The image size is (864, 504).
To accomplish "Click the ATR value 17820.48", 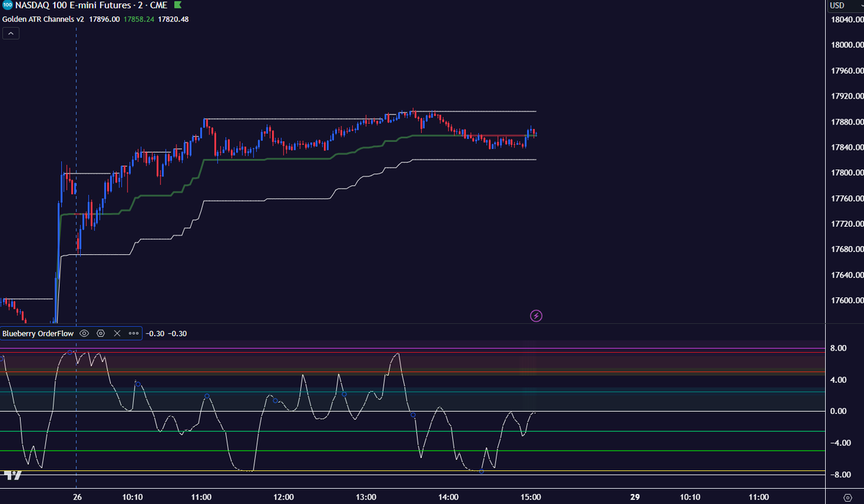I will (174, 19).
